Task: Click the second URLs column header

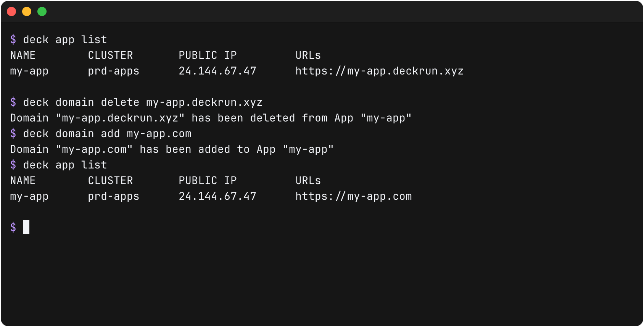Action: coord(308,181)
